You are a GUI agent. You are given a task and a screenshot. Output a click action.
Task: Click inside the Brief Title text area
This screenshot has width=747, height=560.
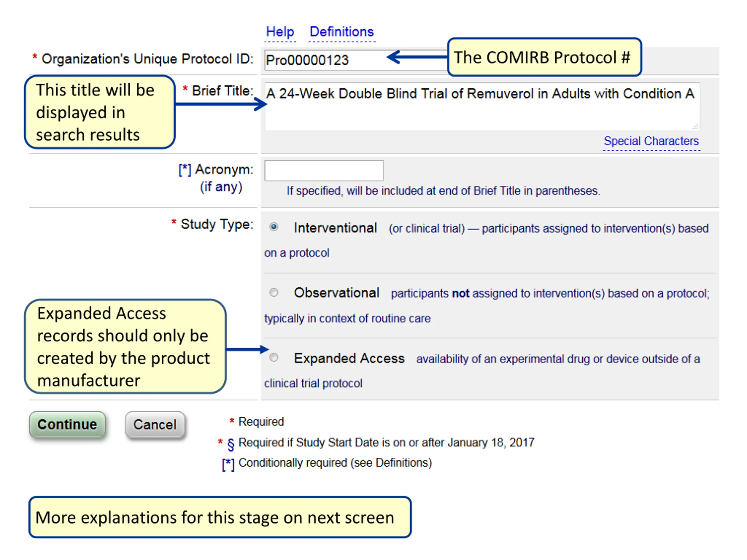point(482,106)
